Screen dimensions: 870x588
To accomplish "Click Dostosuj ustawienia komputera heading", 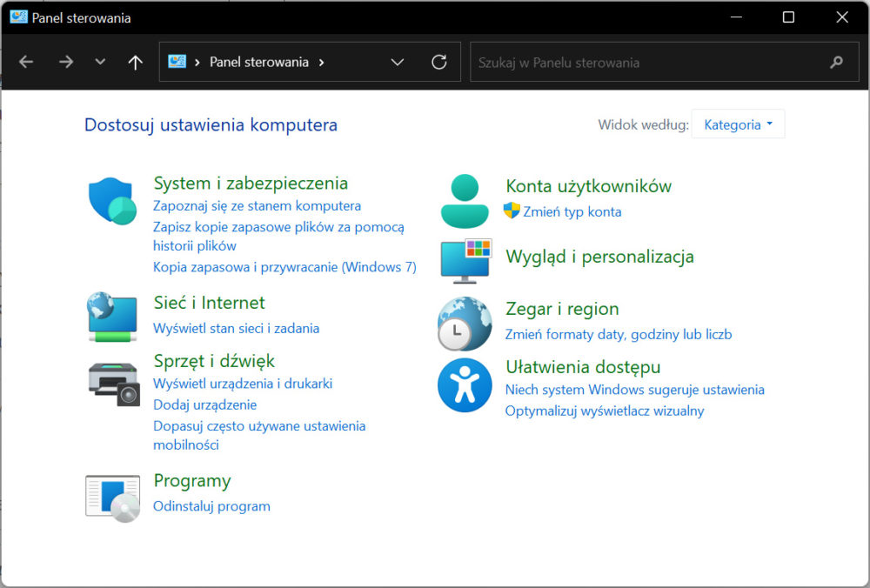I will click(211, 125).
